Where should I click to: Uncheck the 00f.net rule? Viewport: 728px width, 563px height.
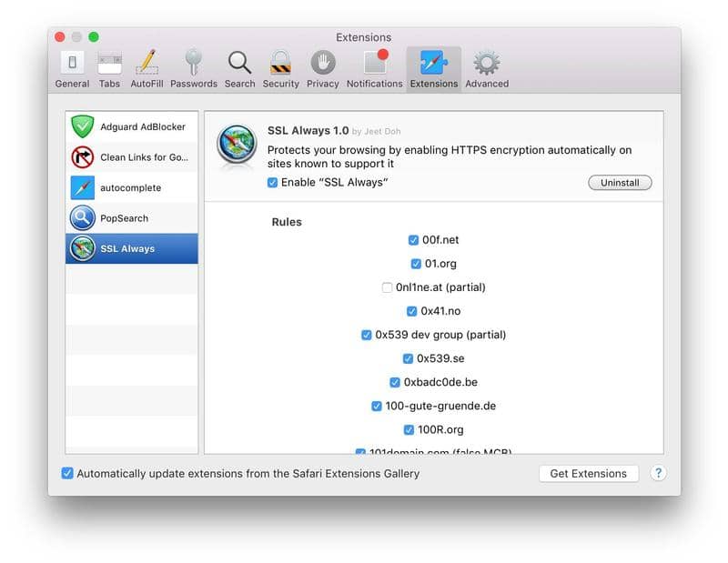pyautogui.click(x=412, y=239)
